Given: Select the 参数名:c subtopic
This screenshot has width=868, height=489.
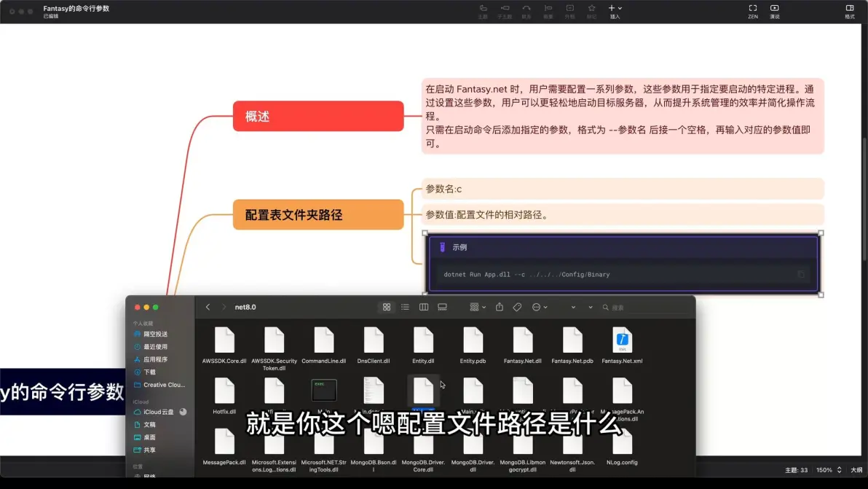Looking at the screenshot, I should [623, 189].
